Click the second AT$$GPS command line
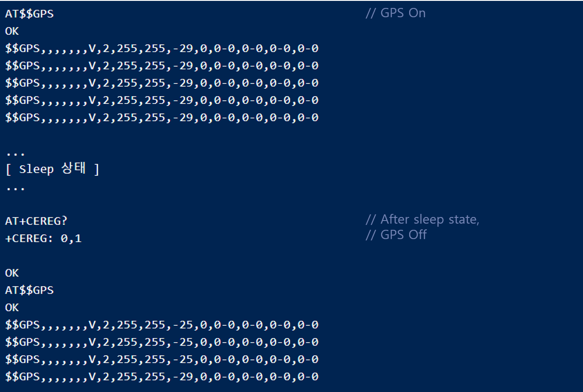 tap(29, 290)
